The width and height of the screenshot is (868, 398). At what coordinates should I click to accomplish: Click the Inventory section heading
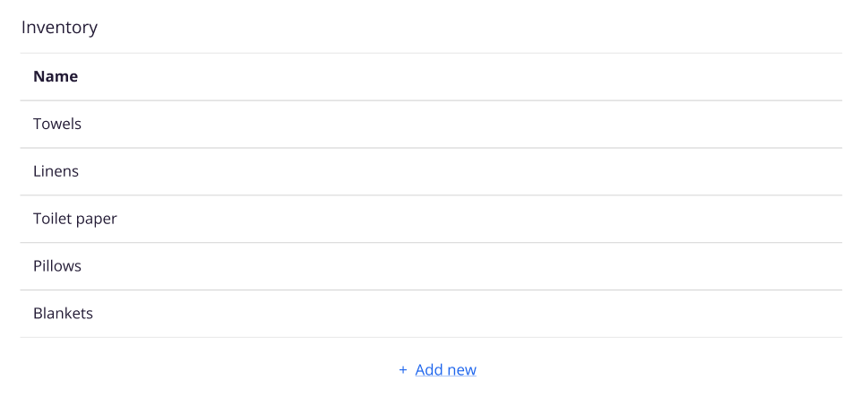click(x=59, y=27)
